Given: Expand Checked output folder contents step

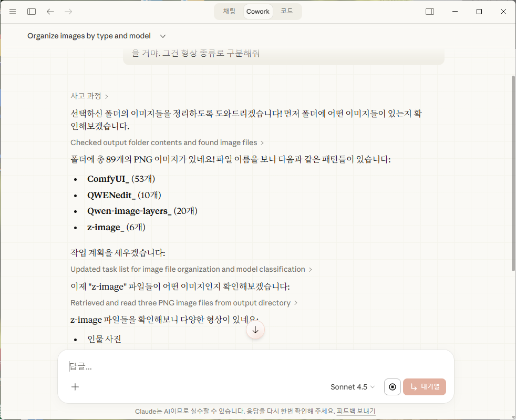Looking at the screenshot, I should tap(167, 142).
